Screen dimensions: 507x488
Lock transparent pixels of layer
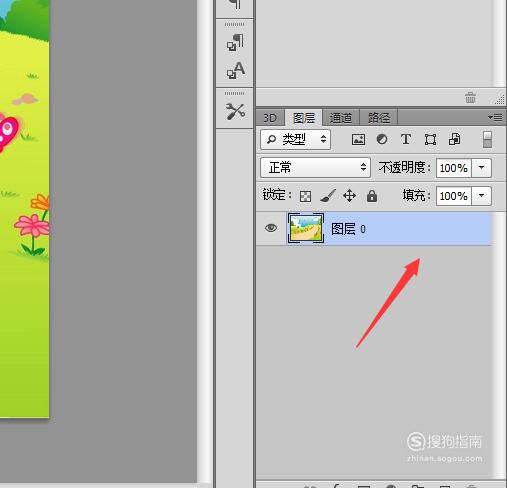[305, 196]
